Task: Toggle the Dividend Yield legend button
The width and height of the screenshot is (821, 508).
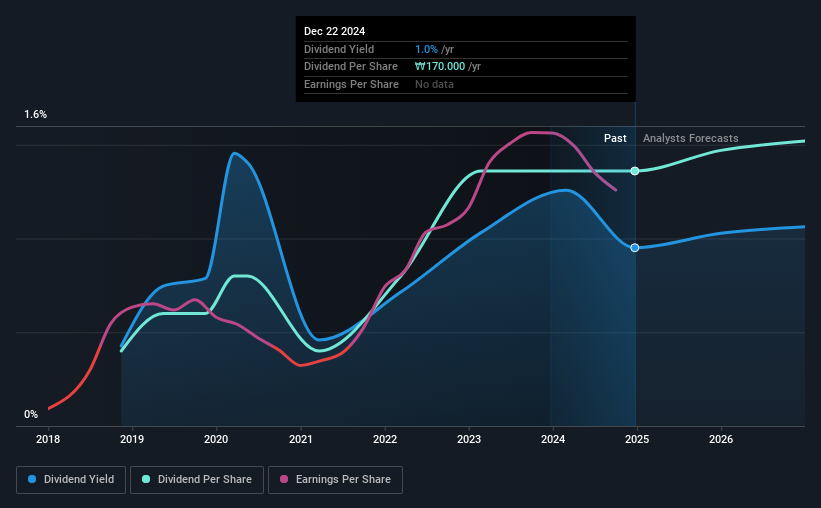Action: 71,480
